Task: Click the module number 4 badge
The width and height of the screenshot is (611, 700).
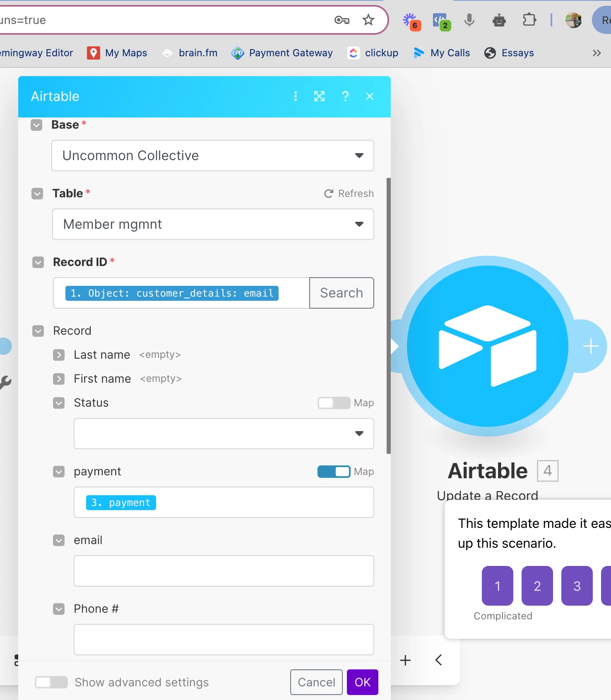Action: [548, 471]
